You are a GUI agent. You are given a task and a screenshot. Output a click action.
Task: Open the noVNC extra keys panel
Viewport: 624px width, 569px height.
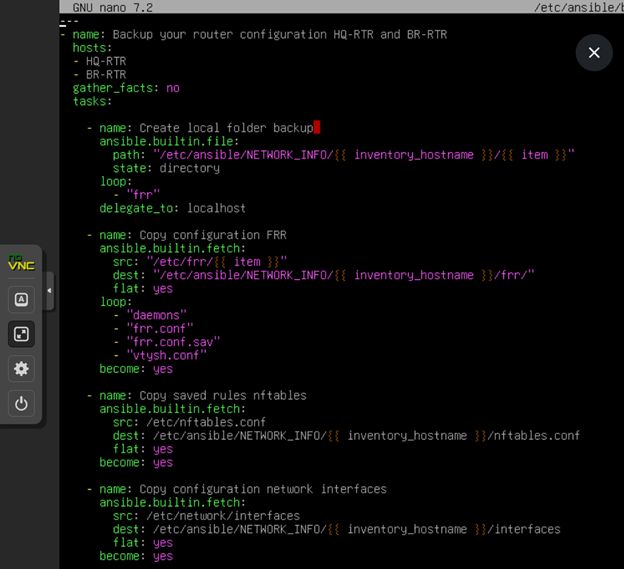click(21, 299)
